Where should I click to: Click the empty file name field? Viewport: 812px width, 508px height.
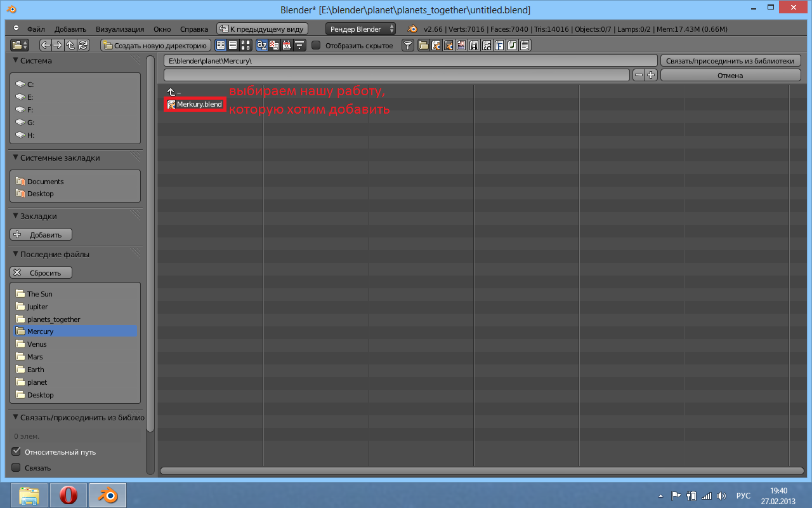396,75
